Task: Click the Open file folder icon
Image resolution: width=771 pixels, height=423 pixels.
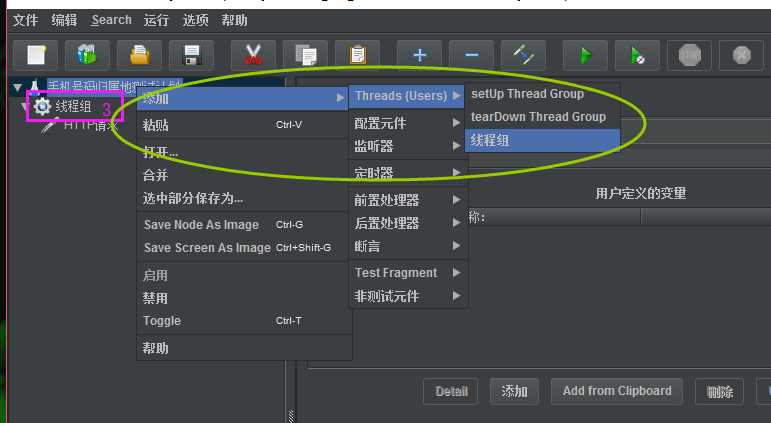Action: [x=139, y=55]
